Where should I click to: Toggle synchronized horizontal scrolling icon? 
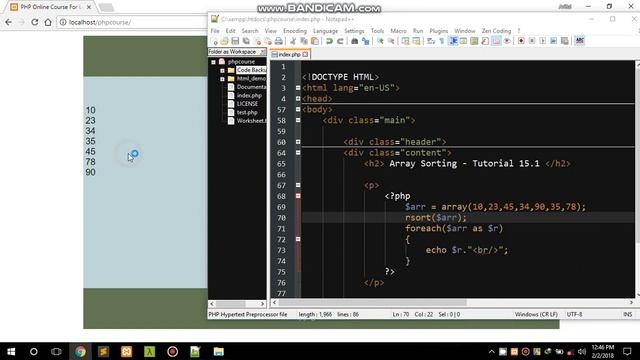click(416, 41)
